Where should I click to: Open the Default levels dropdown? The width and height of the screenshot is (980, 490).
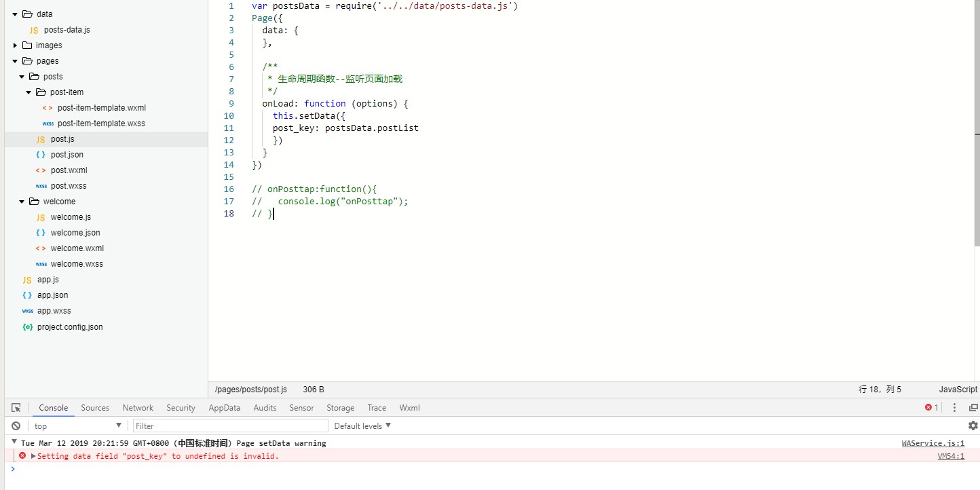(x=362, y=426)
